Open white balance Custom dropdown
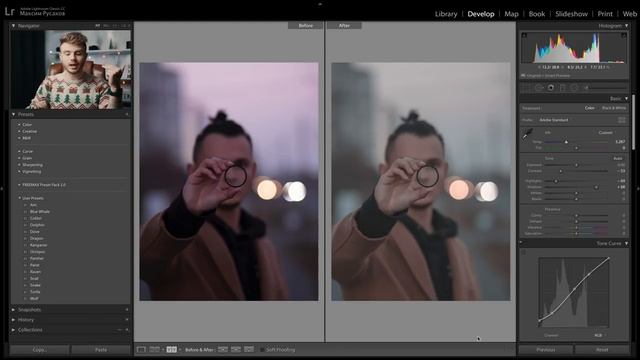This screenshot has width=640, height=360. click(x=606, y=133)
